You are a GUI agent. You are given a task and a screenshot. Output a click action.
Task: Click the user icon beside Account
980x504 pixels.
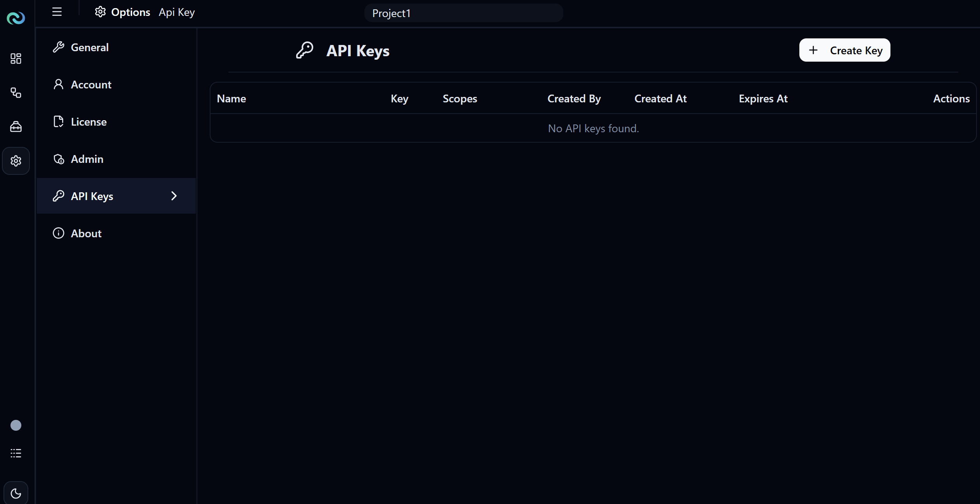[x=59, y=85]
